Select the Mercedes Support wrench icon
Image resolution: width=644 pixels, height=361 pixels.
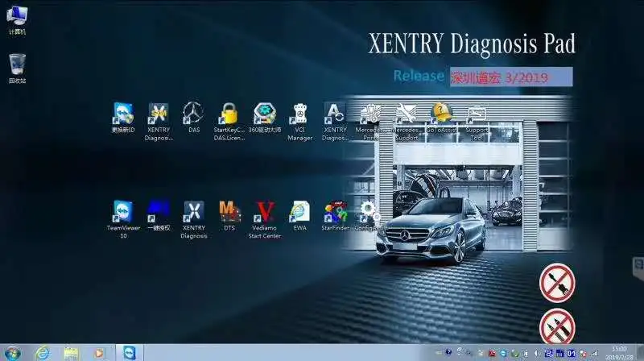tap(407, 122)
